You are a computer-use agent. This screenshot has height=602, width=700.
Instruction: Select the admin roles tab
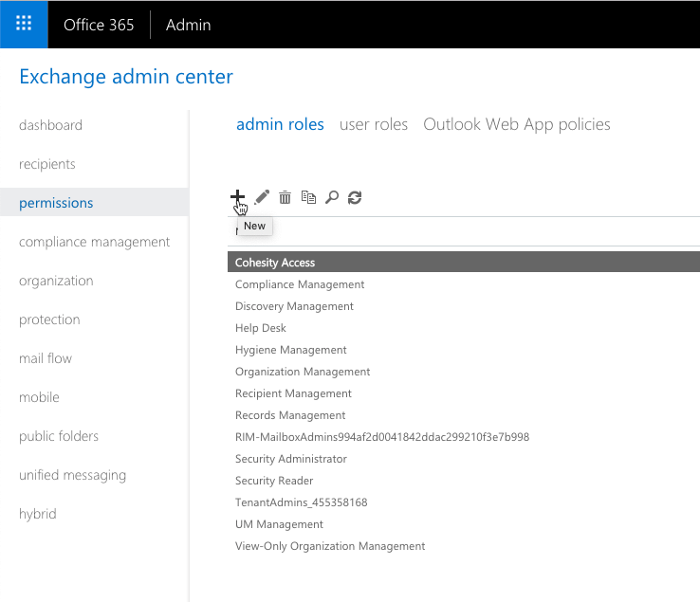(280, 124)
